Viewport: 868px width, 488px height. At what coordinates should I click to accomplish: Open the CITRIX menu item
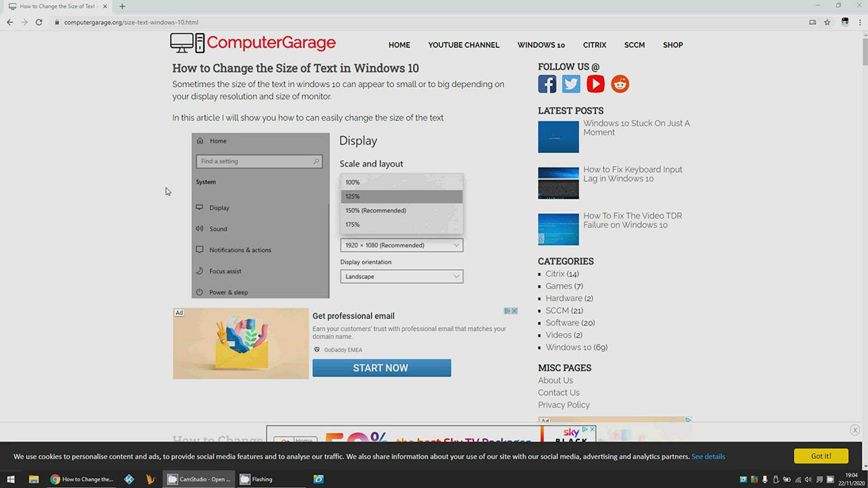(x=594, y=45)
